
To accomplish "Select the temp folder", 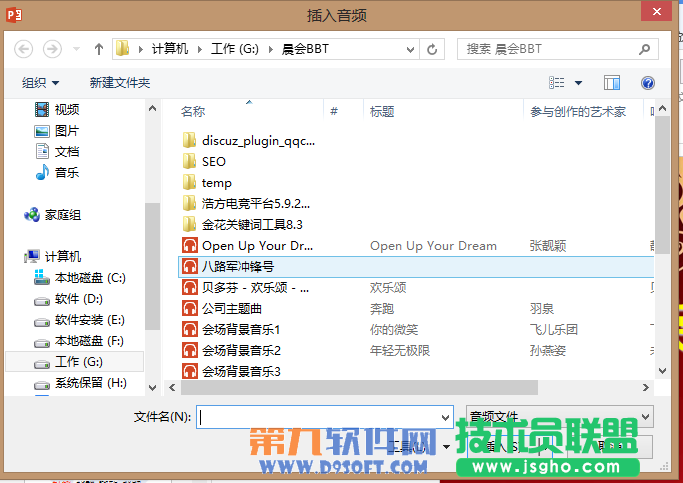I will pos(207,182).
